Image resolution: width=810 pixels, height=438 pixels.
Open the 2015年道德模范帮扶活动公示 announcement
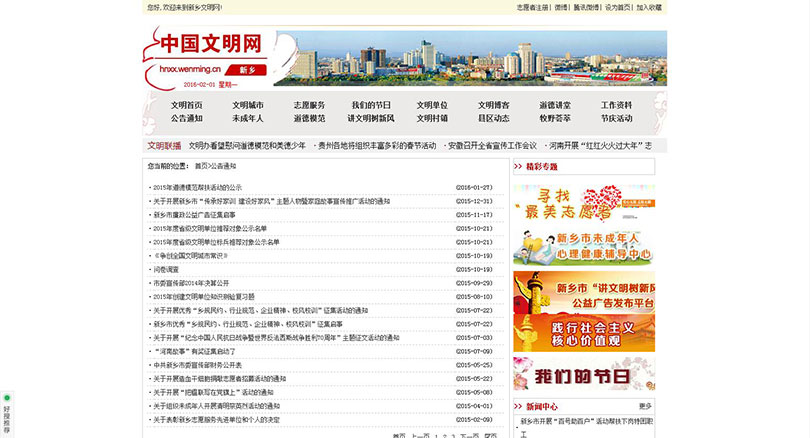tap(197, 187)
